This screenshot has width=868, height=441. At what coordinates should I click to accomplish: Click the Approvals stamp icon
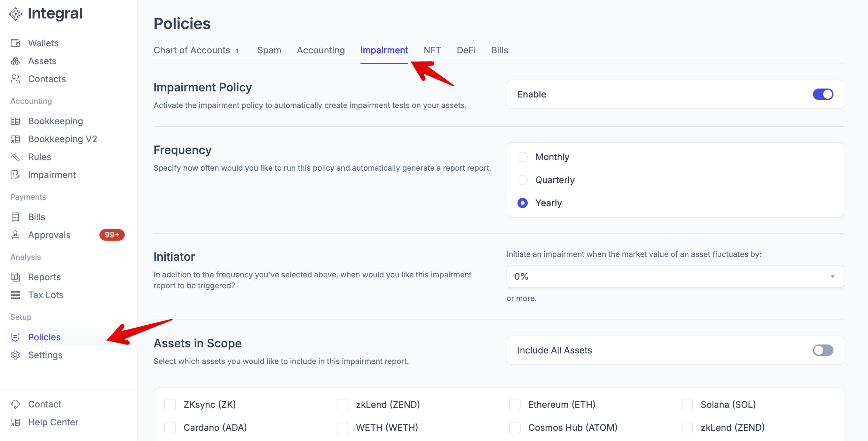[15, 235]
